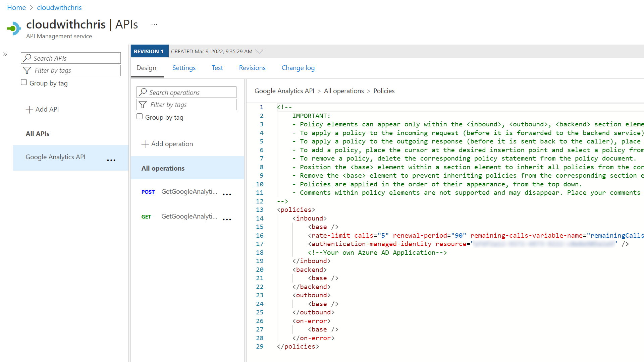The image size is (644, 362).
Task: Click cloudwithchris in the top breadcrumb
Action: click(x=59, y=7)
